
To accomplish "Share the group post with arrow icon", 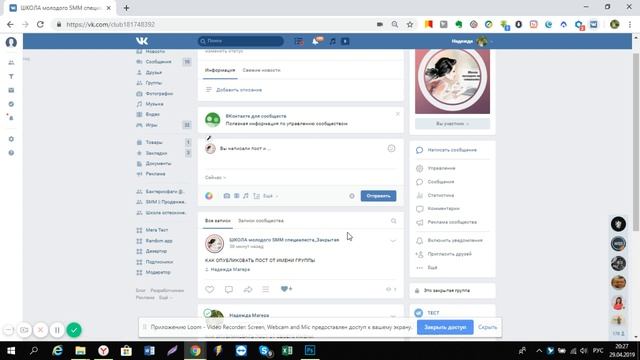I will [x=248, y=289].
